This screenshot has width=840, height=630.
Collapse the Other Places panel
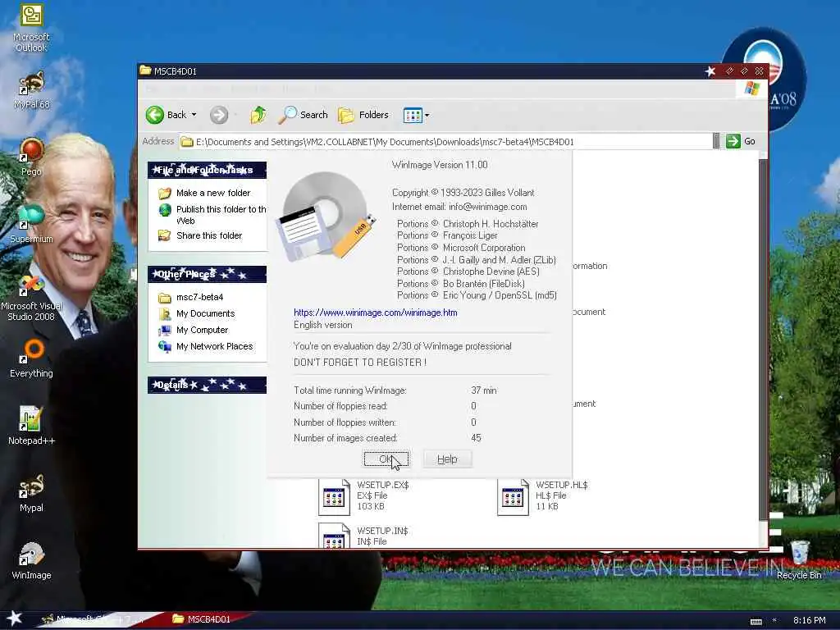(207, 274)
